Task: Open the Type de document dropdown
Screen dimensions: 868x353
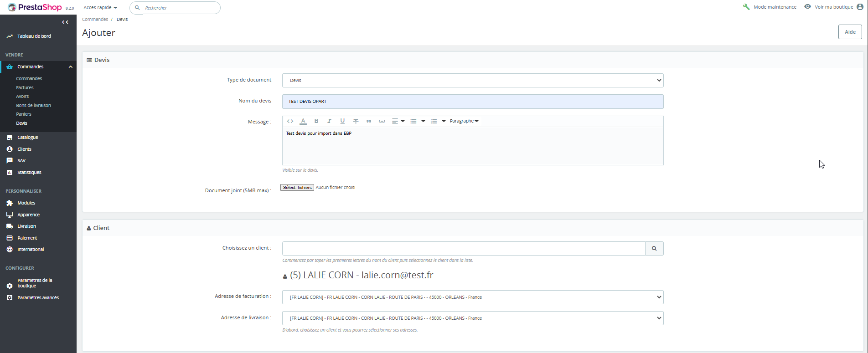Action: point(472,81)
